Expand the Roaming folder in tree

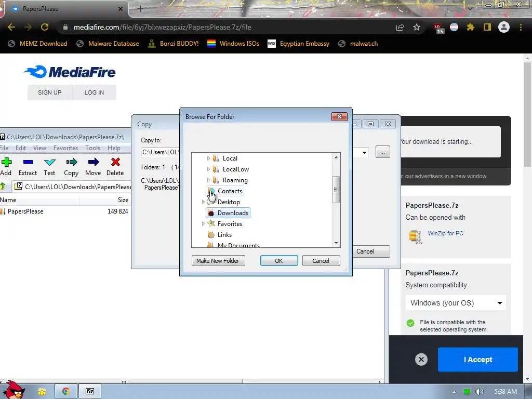pyautogui.click(x=208, y=180)
